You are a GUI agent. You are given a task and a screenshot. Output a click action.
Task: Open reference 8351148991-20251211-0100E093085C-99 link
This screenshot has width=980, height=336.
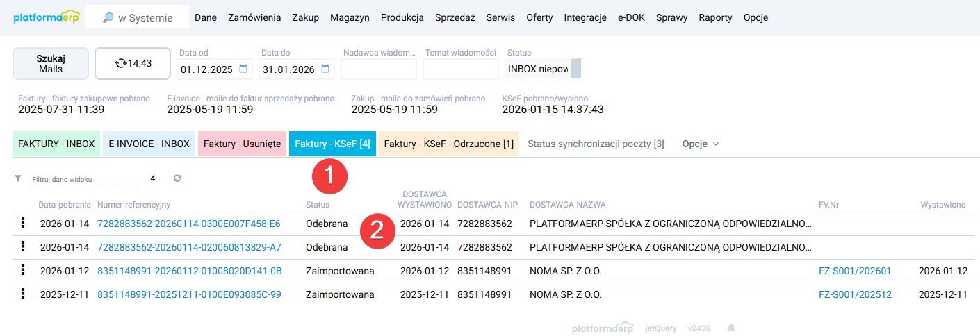pyautogui.click(x=189, y=294)
